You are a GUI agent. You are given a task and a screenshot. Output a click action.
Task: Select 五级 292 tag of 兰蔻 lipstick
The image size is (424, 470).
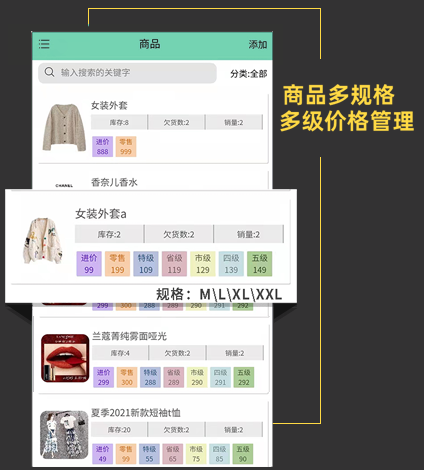(x=244, y=377)
